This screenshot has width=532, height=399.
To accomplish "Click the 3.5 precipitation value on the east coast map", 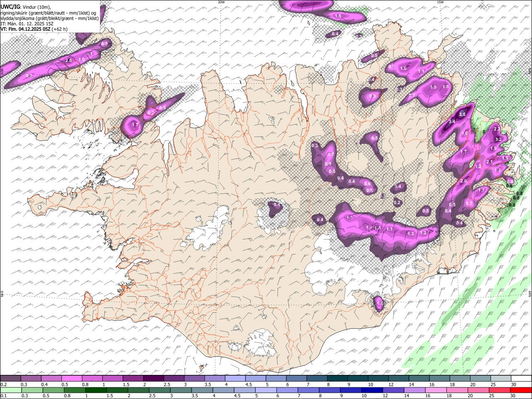I will click(x=462, y=114).
